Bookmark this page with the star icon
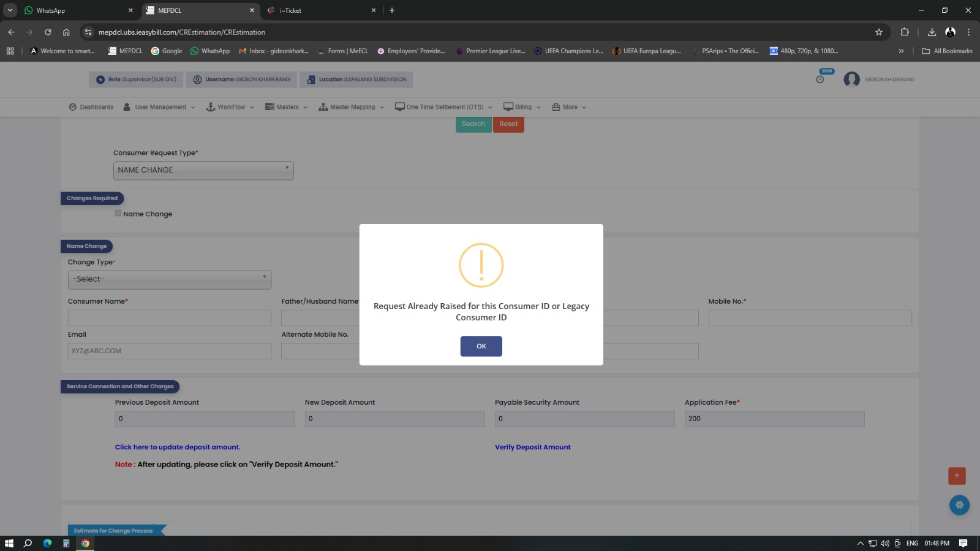This screenshot has width=980, height=551. coord(879,32)
